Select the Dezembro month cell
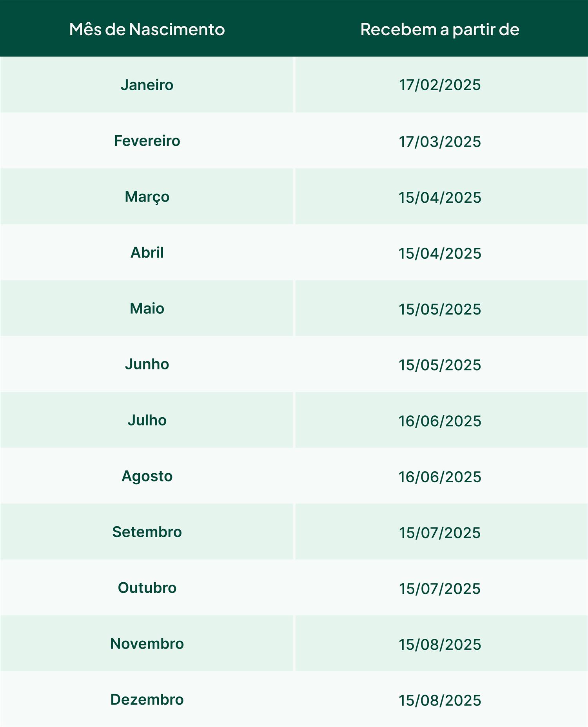This screenshot has height=727, width=588. coord(147,700)
